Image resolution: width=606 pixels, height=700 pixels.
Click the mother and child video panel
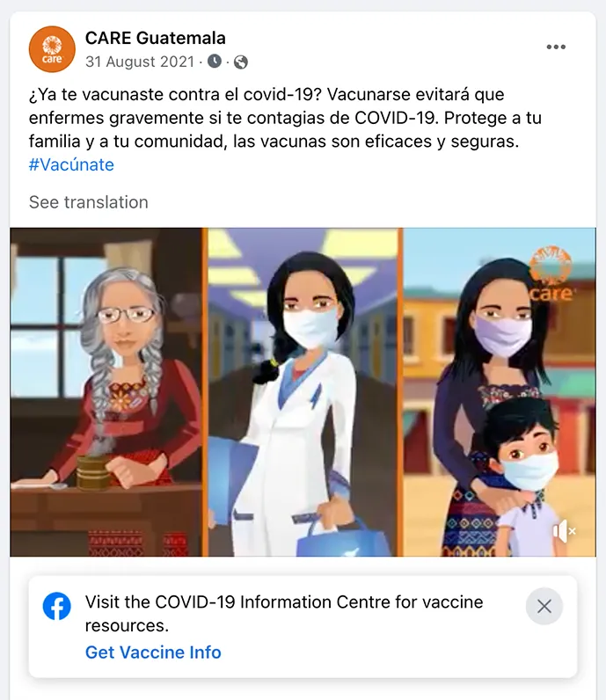[x=500, y=392]
